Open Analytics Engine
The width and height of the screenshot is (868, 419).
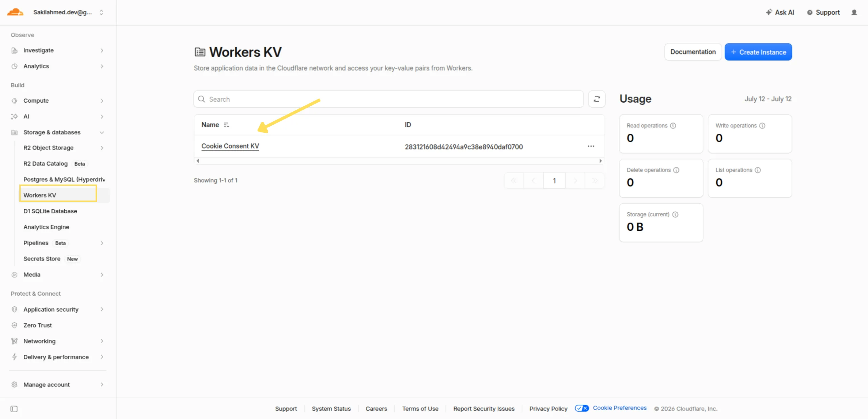[x=46, y=227]
